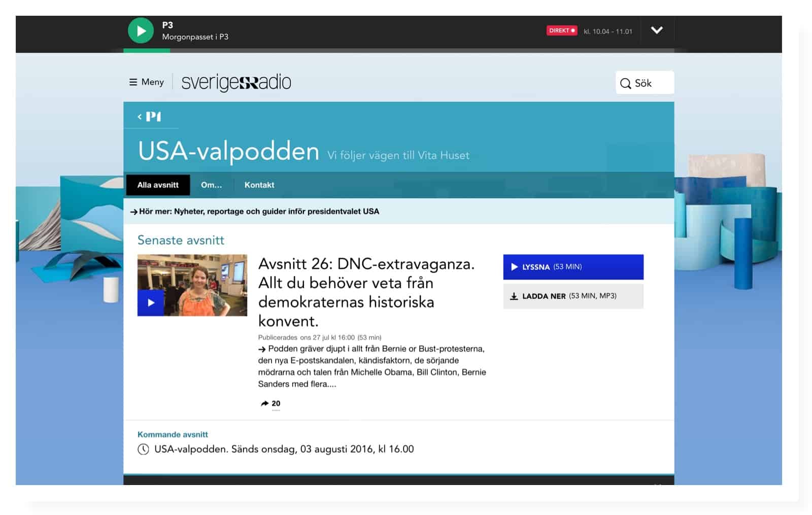Switch to the Kontakt tab

pyautogui.click(x=259, y=185)
